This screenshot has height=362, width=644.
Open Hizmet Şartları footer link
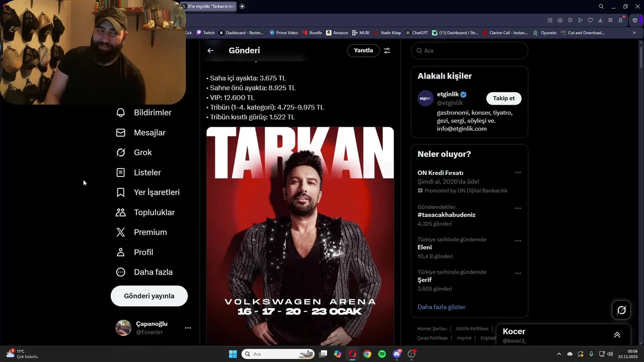(432, 329)
